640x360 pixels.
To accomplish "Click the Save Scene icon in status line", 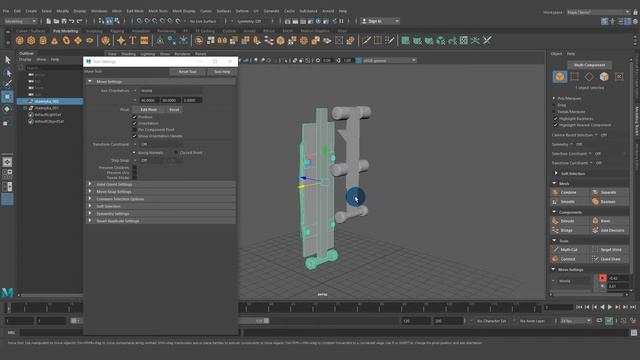I will [x=64, y=21].
